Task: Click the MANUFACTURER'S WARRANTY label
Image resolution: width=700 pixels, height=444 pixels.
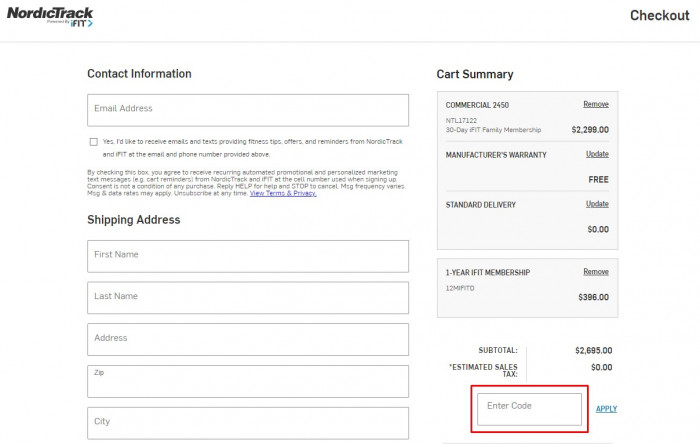Action: point(496,155)
